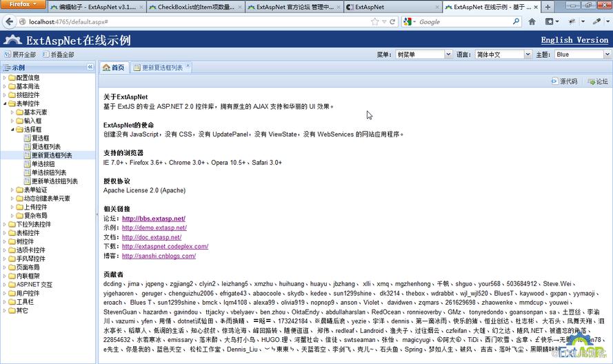Select 动态创建表单元素 tree item

(47, 199)
